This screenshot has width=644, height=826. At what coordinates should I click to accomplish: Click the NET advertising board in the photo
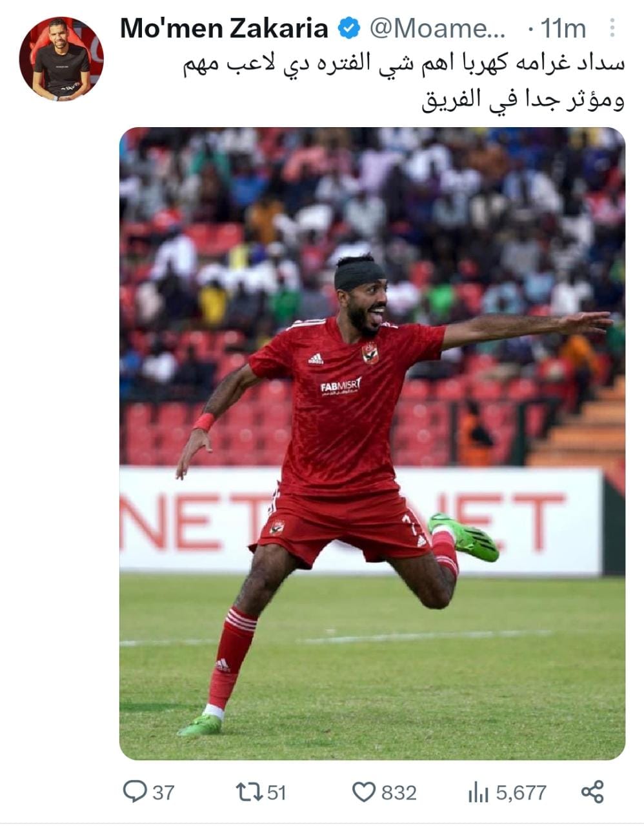(x=361, y=520)
